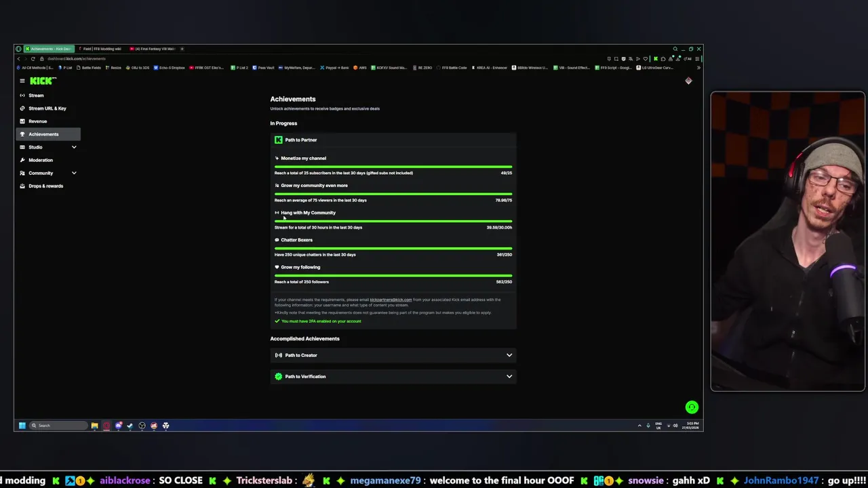Expand the Studio sidebar section
The width and height of the screenshot is (868, 488).
[47, 147]
